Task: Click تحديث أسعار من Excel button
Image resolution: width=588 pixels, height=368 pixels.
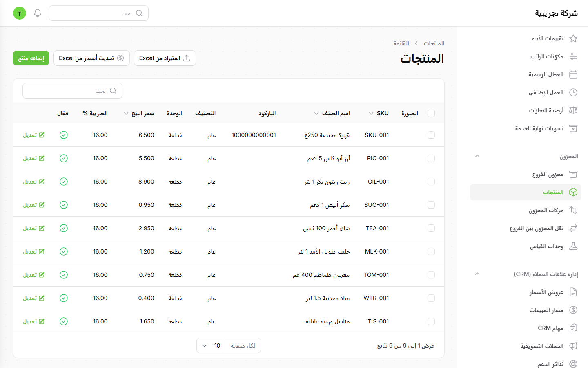Action: [x=91, y=58]
